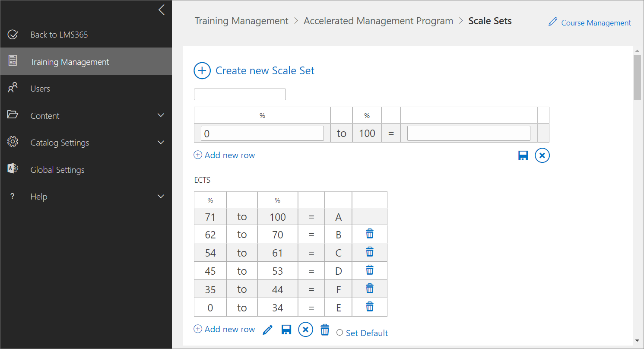Image resolution: width=644 pixels, height=349 pixels.
Task: Save the new scale set with the disk icon
Action: 523,155
